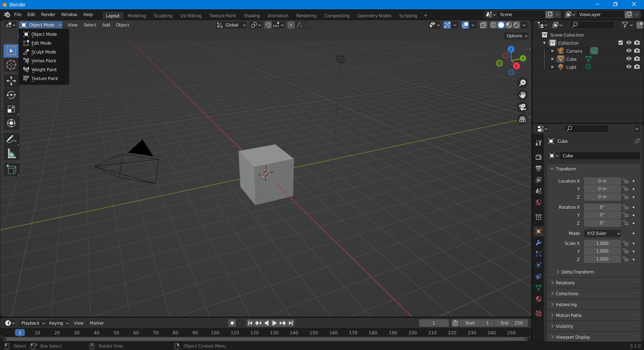This screenshot has width=644, height=350.
Task: Hide the Light in viewport
Action: click(629, 67)
